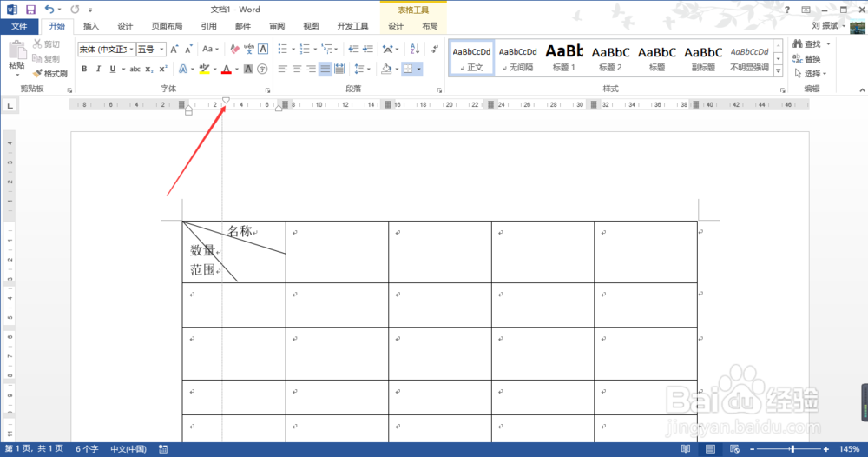Image resolution: width=868 pixels, height=457 pixels.
Task: Switch to the Review (审阅) tab
Action: [x=277, y=26]
